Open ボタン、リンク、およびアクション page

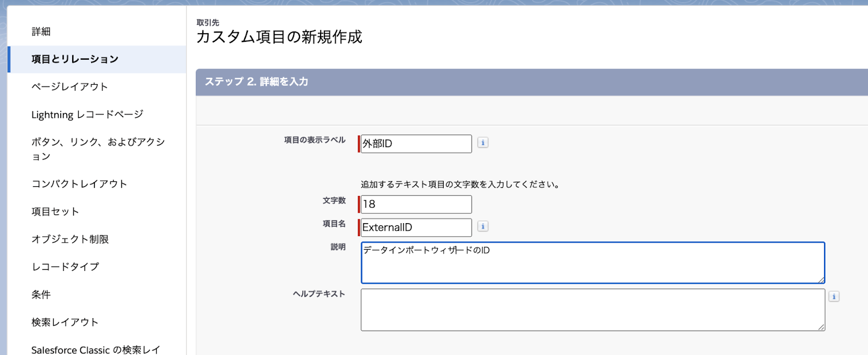pyautogui.click(x=98, y=149)
